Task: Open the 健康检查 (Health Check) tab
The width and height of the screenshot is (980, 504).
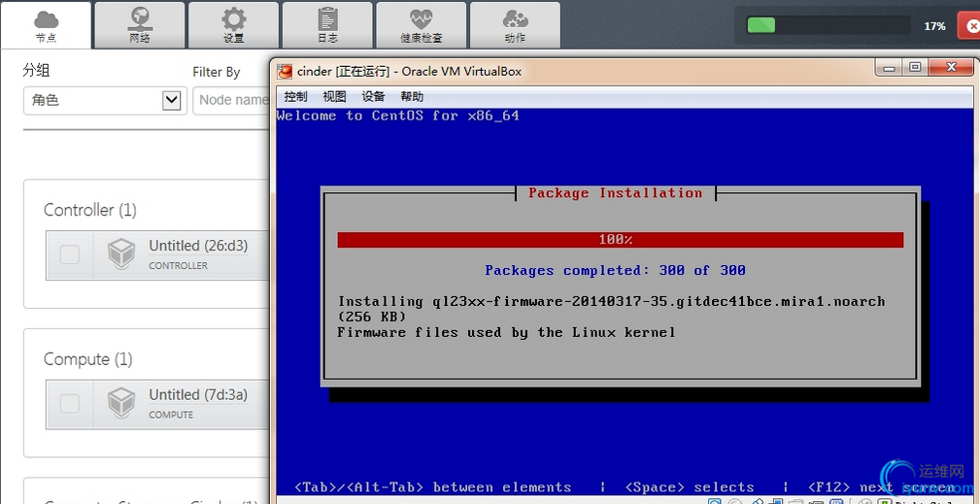Action: (421, 25)
